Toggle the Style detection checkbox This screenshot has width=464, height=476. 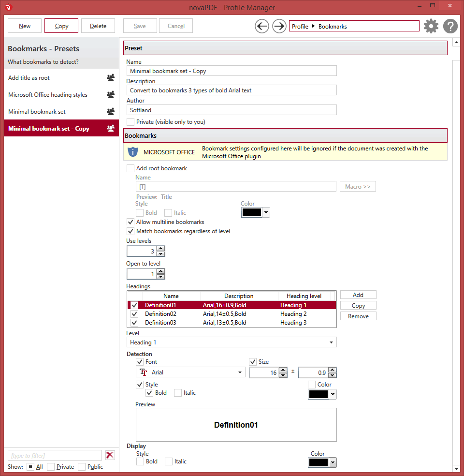click(x=140, y=384)
